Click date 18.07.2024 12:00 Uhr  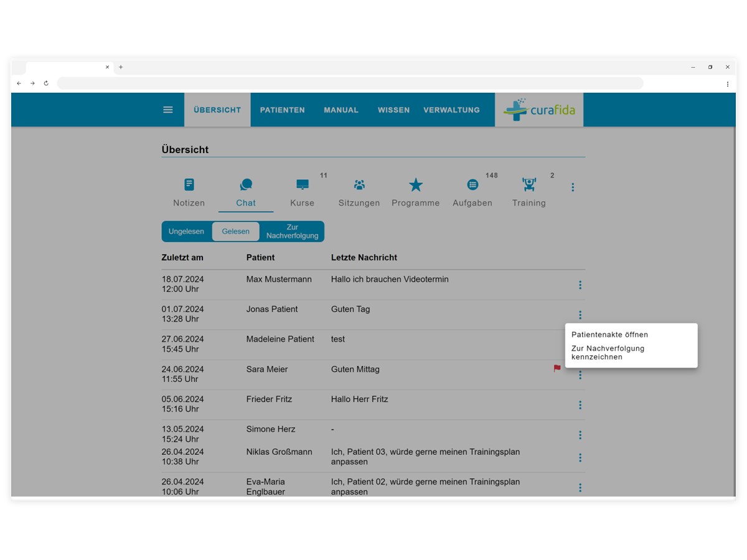[x=183, y=284]
